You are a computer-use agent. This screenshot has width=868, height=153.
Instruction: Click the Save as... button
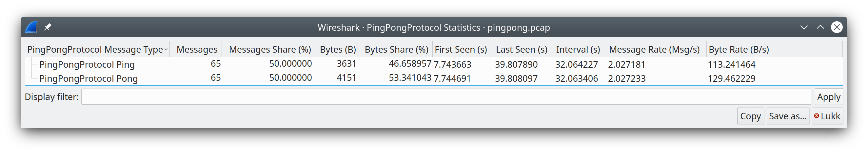click(x=787, y=116)
